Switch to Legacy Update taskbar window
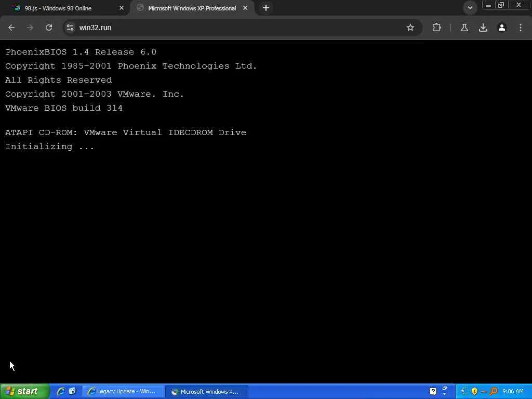 click(x=124, y=392)
